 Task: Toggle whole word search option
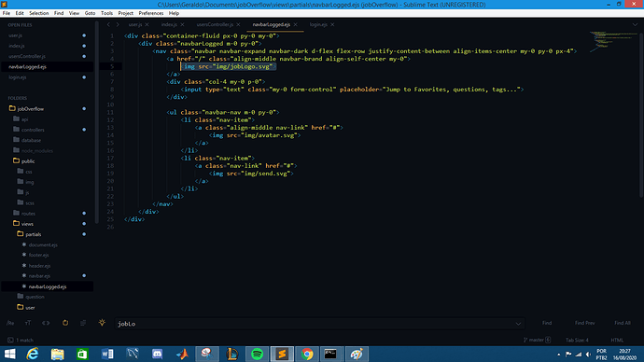46,323
